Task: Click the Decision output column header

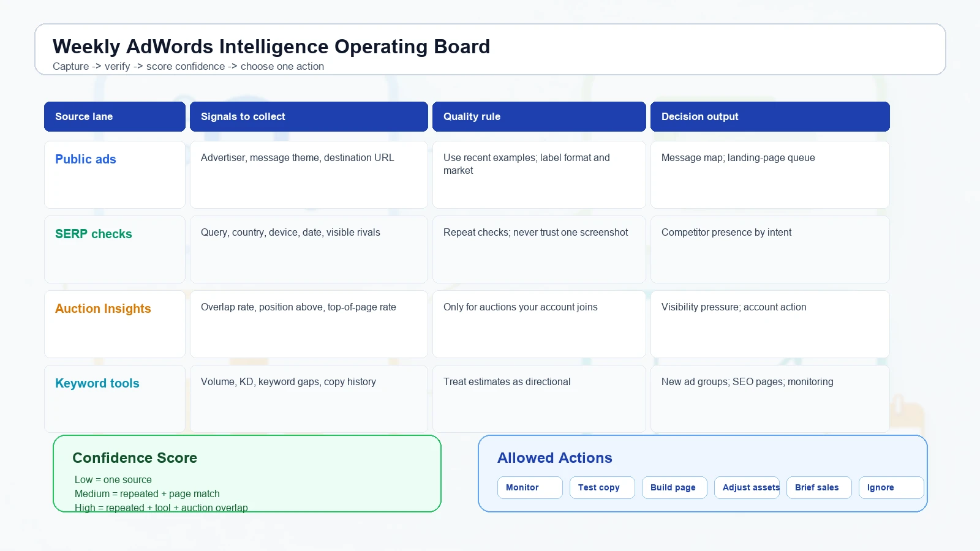Action: point(770,116)
